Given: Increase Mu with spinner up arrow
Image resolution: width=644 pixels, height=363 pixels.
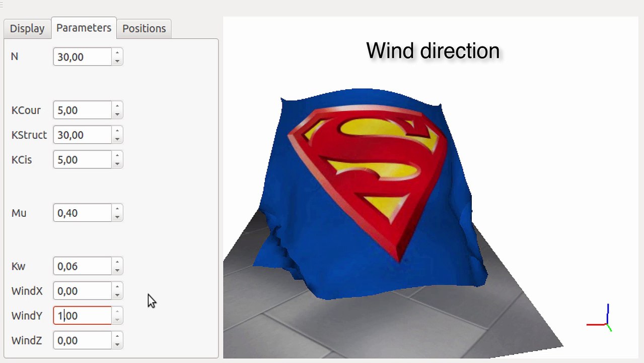Looking at the screenshot, I should (117, 209).
